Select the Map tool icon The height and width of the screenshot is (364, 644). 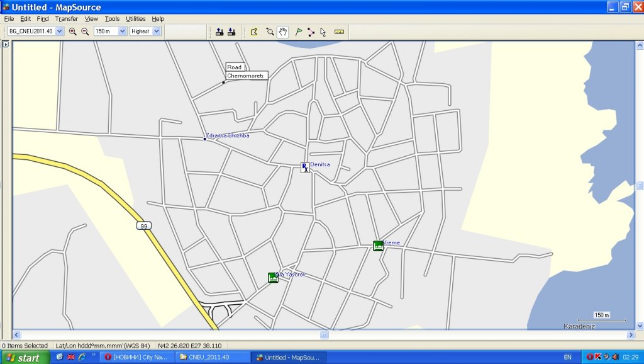coord(254,31)
